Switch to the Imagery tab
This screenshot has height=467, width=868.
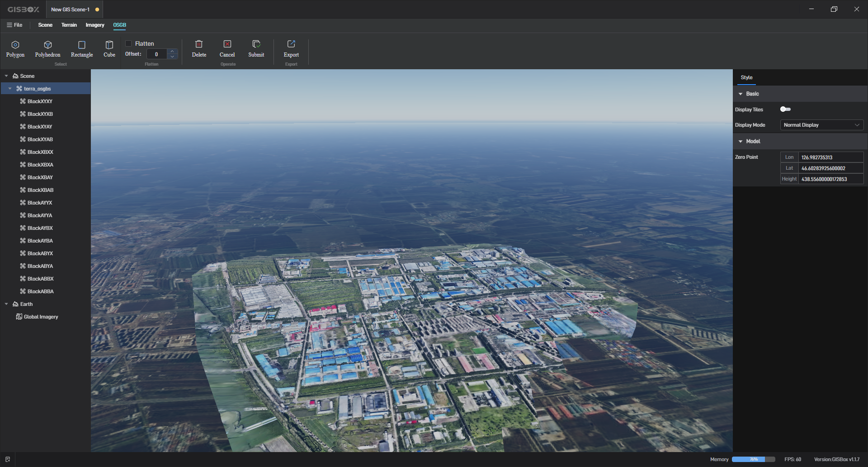coord(95,25)
